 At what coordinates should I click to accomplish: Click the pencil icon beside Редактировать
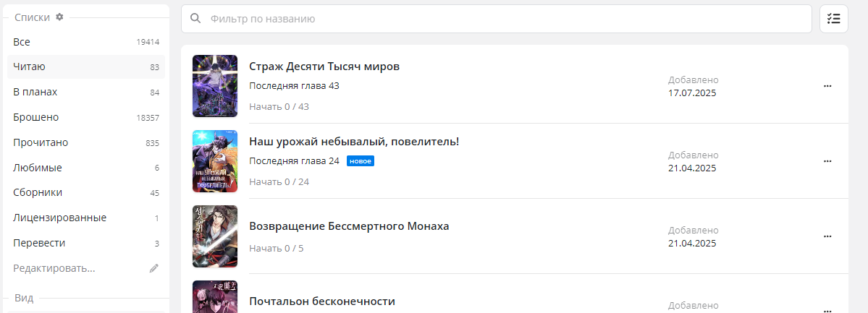(154, 268)
